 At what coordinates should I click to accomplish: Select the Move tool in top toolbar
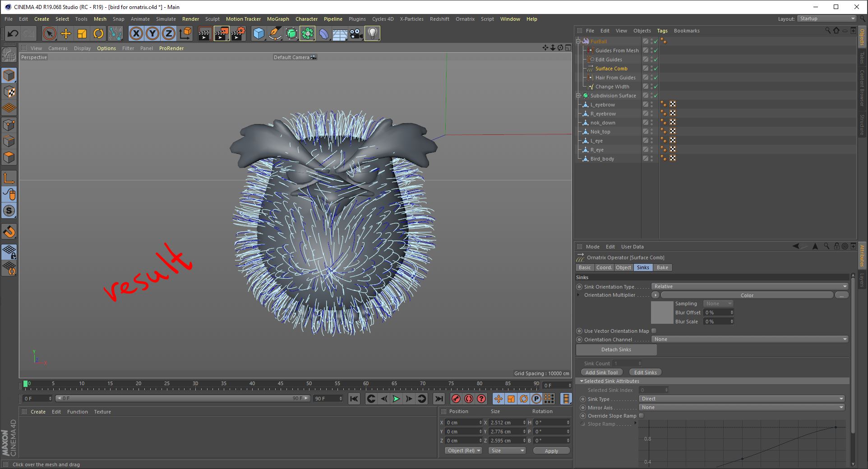pos(65,34)
